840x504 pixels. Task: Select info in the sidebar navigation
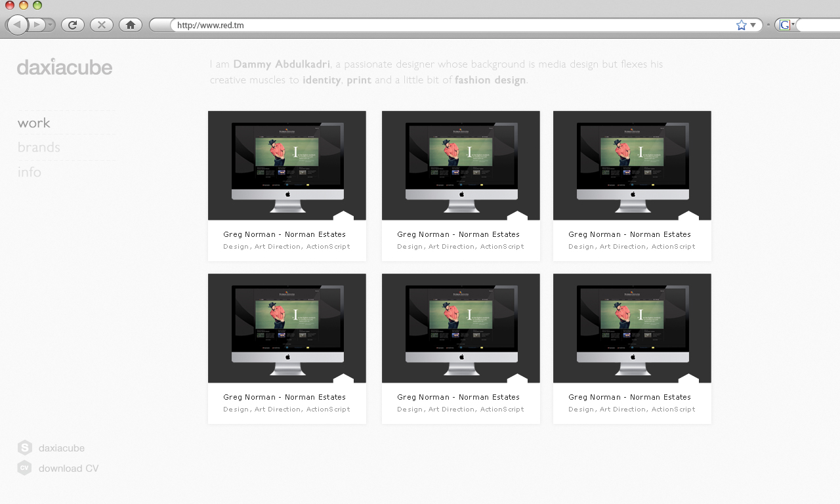tap(30, 172)
